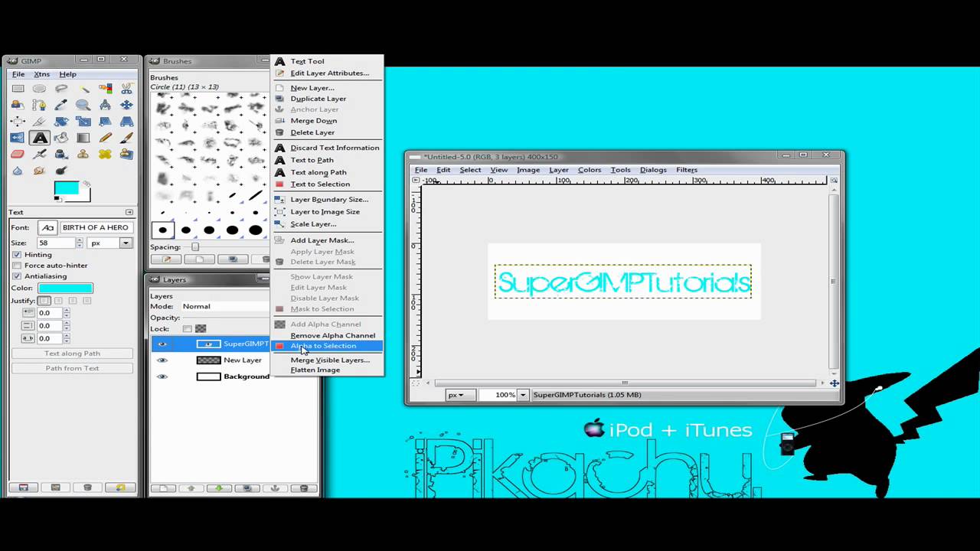Toggle the Hinting checkbox

[17, 254]
